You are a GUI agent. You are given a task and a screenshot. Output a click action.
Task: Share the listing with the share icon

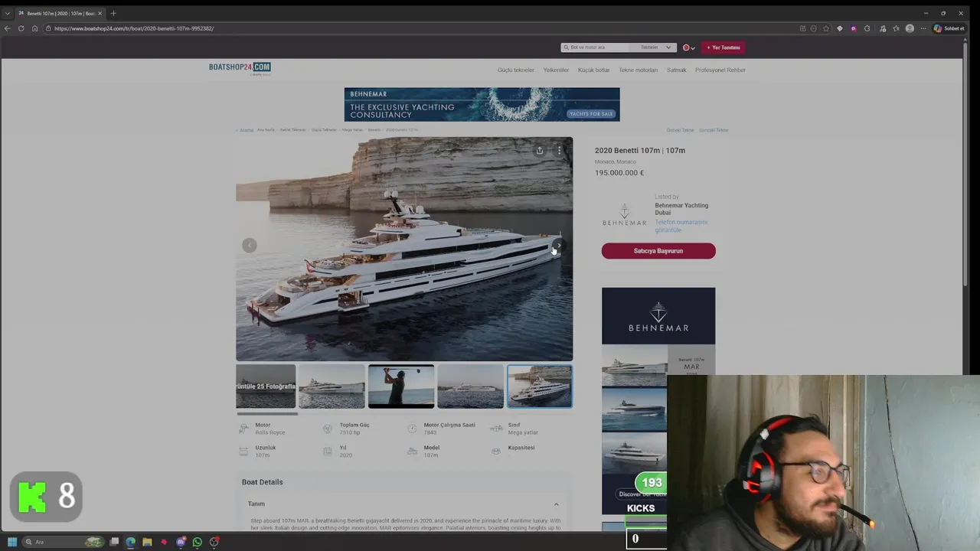click(540, 151)
